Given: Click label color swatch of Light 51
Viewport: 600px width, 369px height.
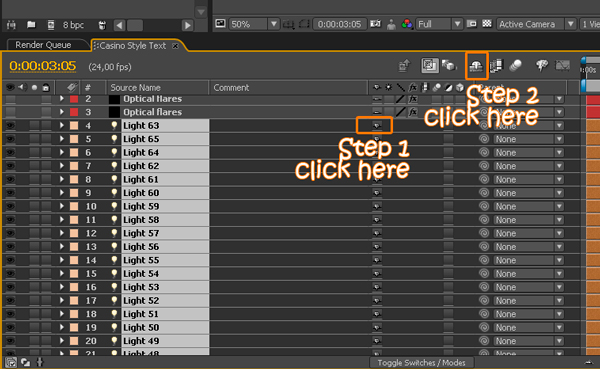Looking at the screenshot, I should pyautogui.click(x=74, y=314).
